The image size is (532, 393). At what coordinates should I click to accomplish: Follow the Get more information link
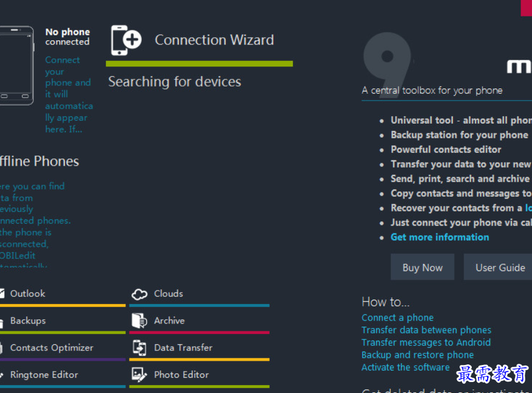439,237
